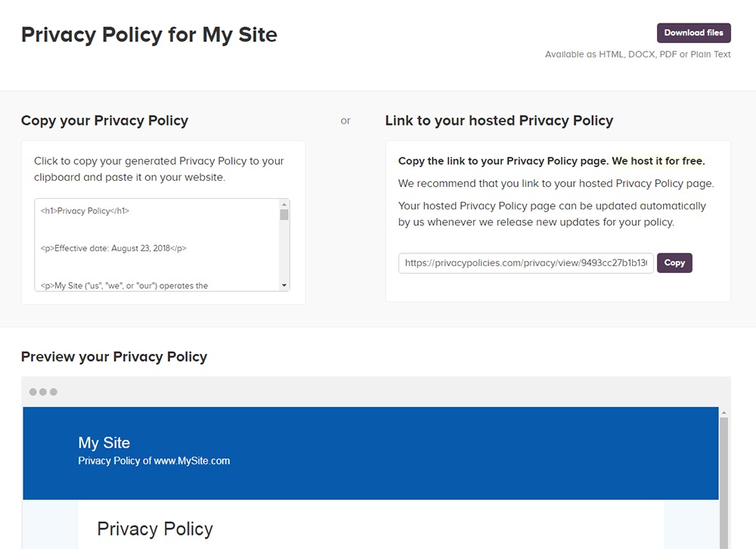The width and height of the screenshot is (756, 549).
Task: Click the 'Link to your hosted Privacy Policy' heading
Action: (x=498, y=121)
